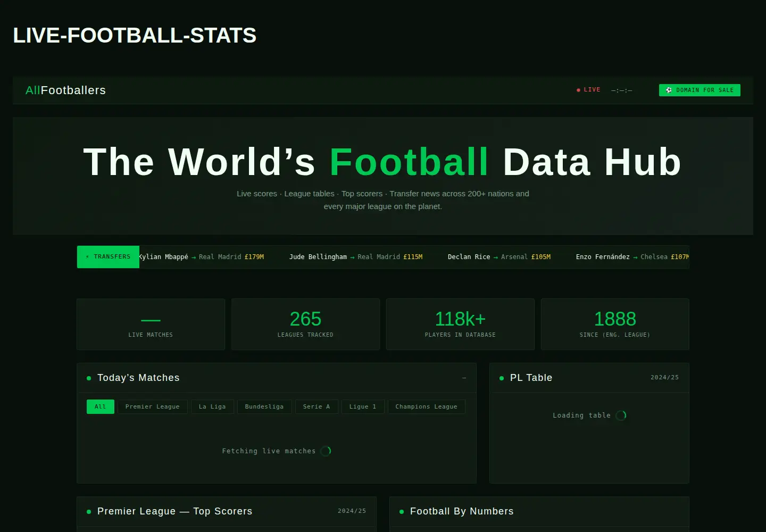Screen dimensions: 766x532
Task: Click the dash at Today's Matches header right
Action: click(x=464, y=378)
